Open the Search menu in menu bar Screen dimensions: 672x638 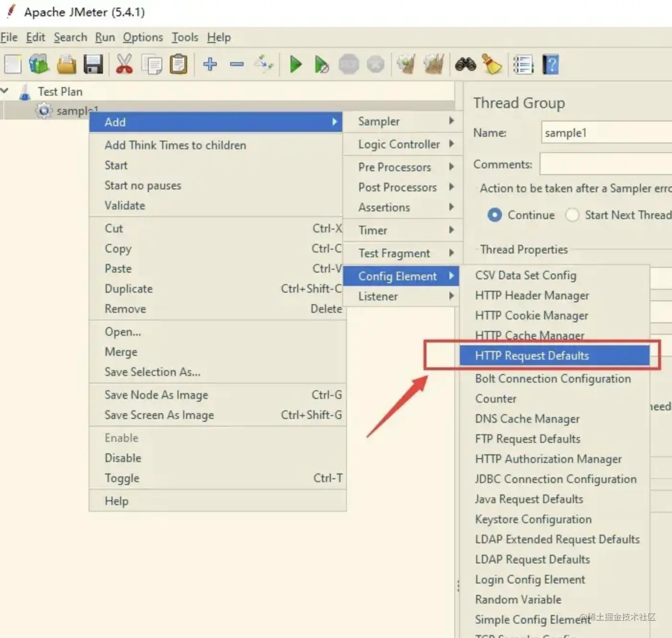[70, 37]
